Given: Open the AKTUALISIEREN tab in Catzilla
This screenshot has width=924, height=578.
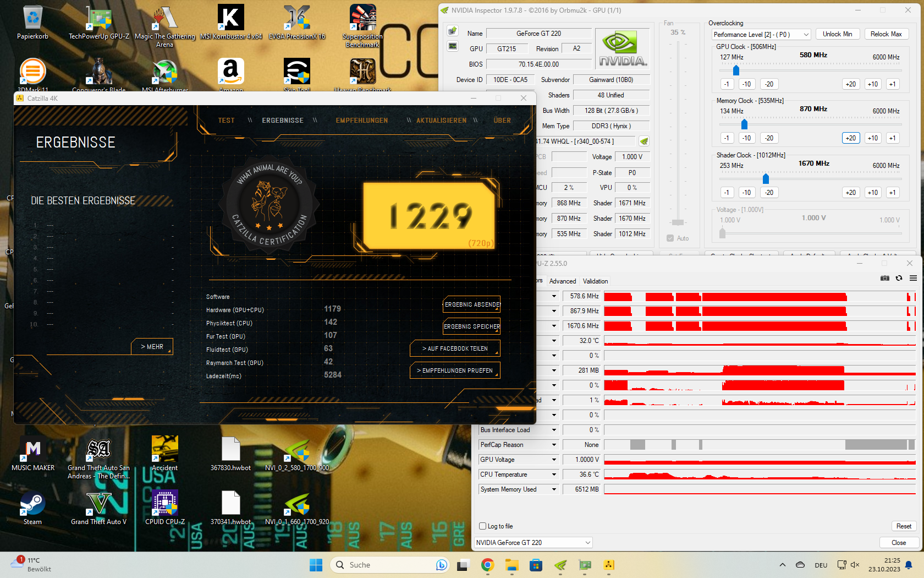Looking at the screenshot, I should click(441, 120).
